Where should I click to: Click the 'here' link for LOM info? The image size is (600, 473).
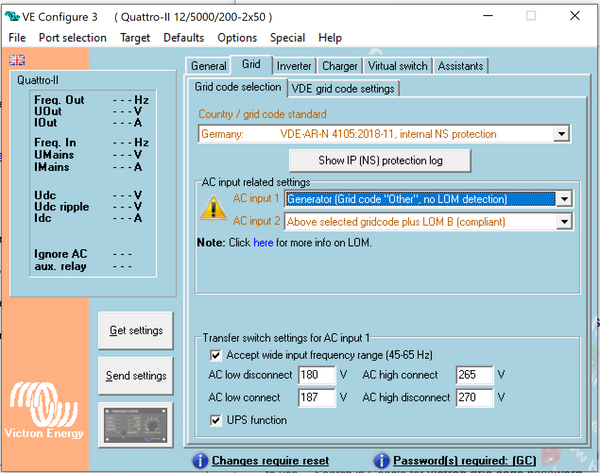point(263,243)
